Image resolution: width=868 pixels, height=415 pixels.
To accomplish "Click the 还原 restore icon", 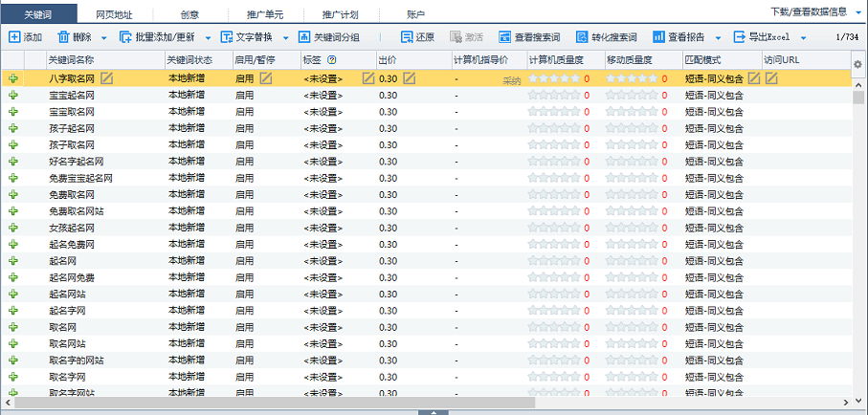I will pos(407,37).
